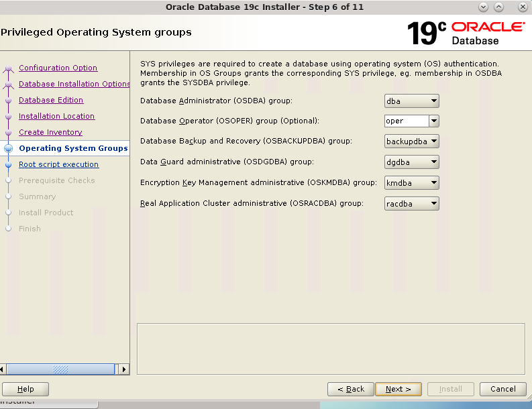Image resolution: width=532 pixels, height=409 pixels.
Task: Click the sidebar horizontal scrollbar thumb
Action: click(x=60, y=369)
